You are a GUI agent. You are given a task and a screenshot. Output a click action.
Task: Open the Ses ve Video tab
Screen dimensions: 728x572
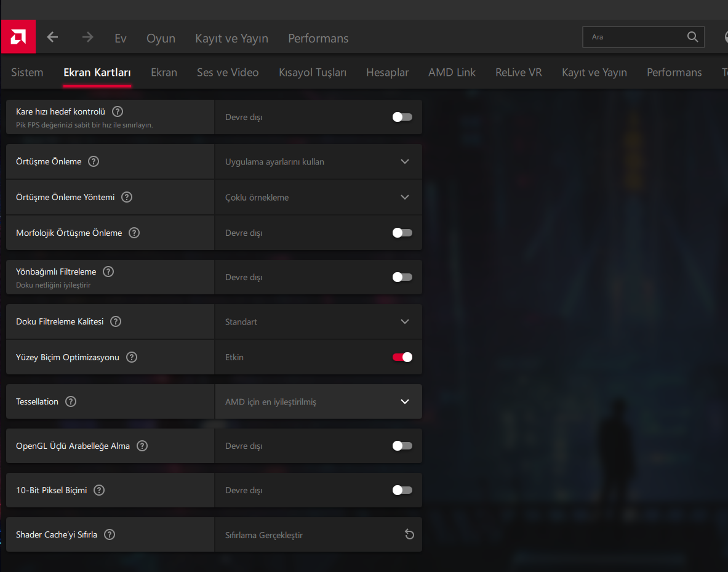click(x=228, y=73)
